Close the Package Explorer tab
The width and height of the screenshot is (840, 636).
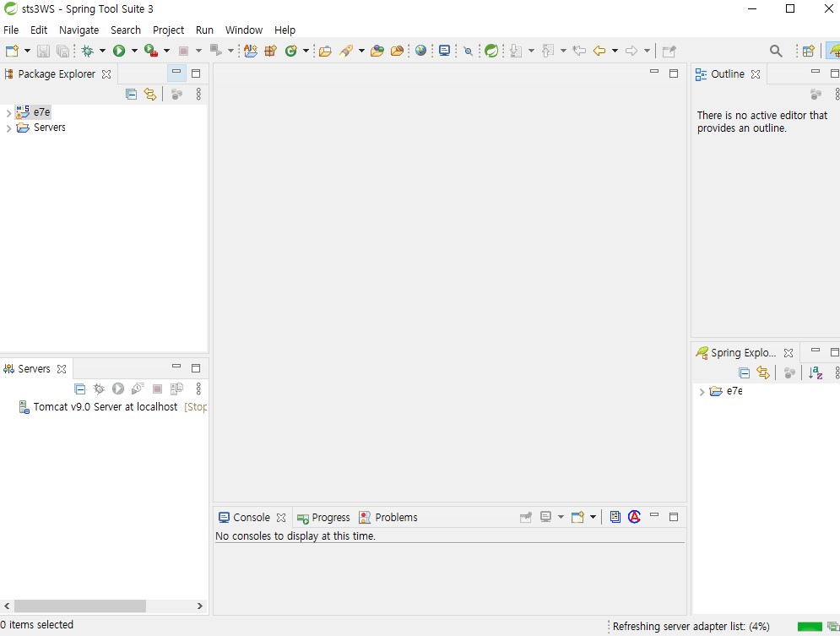click(x=106, y=74)
